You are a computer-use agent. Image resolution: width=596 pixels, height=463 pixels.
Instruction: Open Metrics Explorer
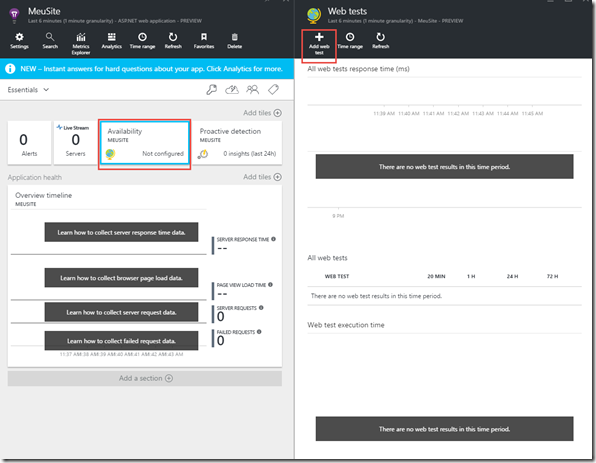pyautogui.click(x=81, y=43)
